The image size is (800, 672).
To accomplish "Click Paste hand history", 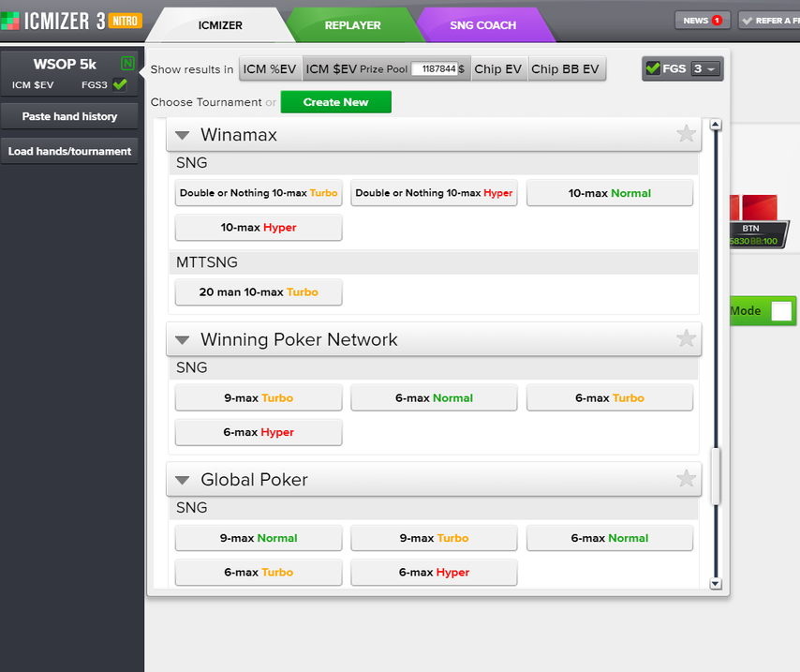I will [69, 116].
